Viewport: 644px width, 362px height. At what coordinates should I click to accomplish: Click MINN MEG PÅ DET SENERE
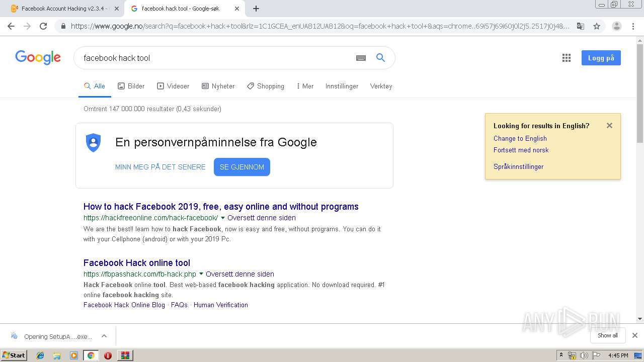click(x=160, y=167)
